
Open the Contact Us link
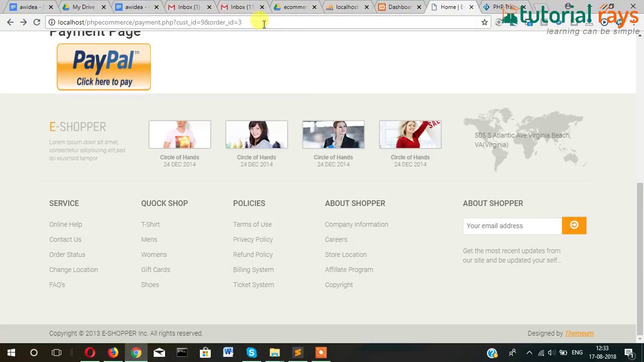65,239
